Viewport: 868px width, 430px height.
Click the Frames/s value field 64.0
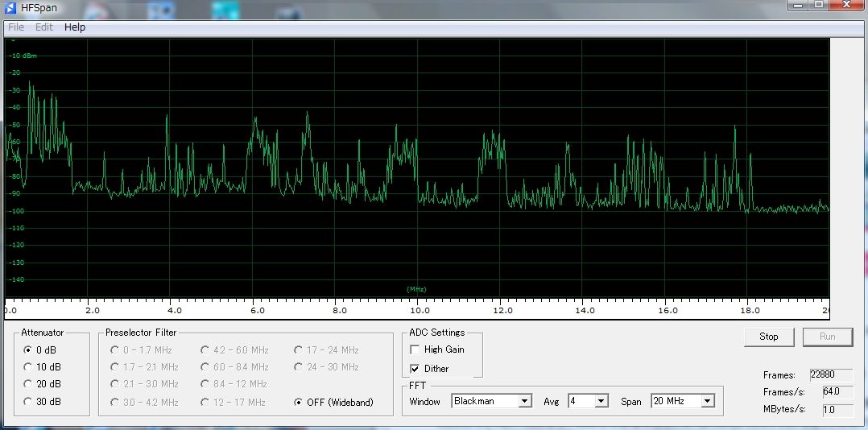837,392
